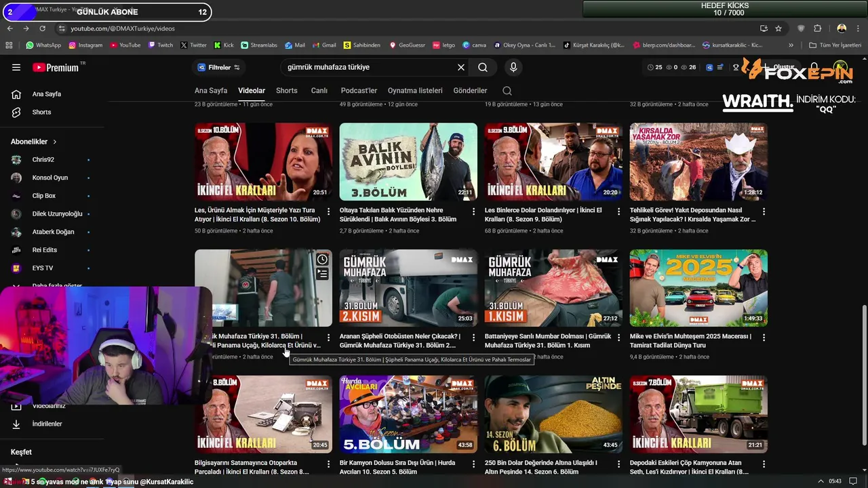Open options for Les Binlerce Dolar video
The width and height of the screenshot is (868, 488).
click(619, 211)
